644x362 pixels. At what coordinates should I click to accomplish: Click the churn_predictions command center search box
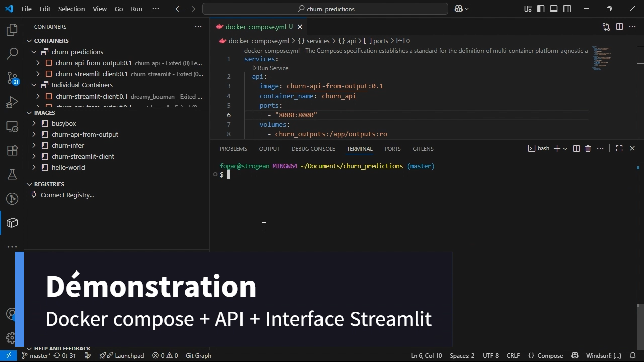click(x=325, y=9)
